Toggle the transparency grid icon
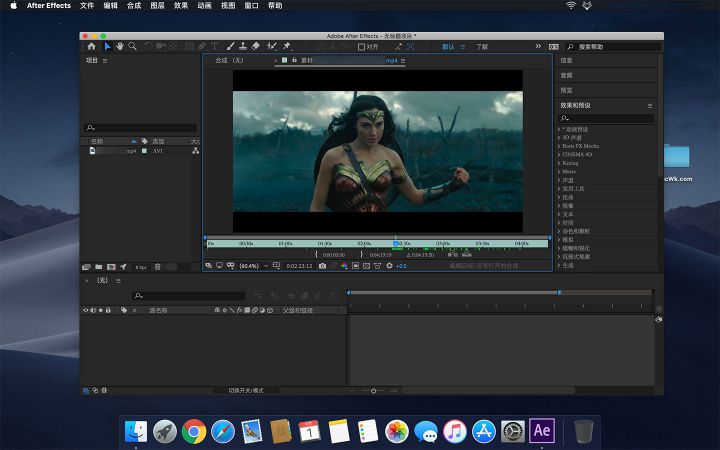720x450 pixels. click(x=366, y=266)
